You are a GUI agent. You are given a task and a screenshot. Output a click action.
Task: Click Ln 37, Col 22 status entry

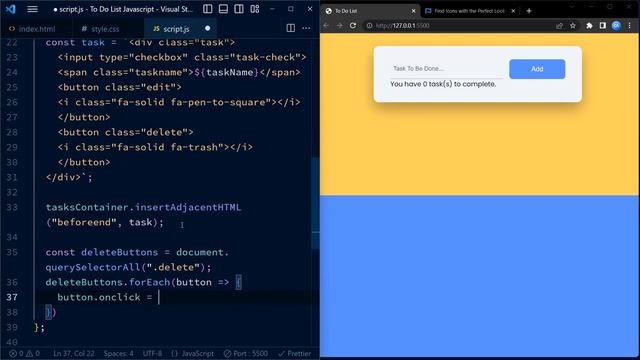pos(73,353)
